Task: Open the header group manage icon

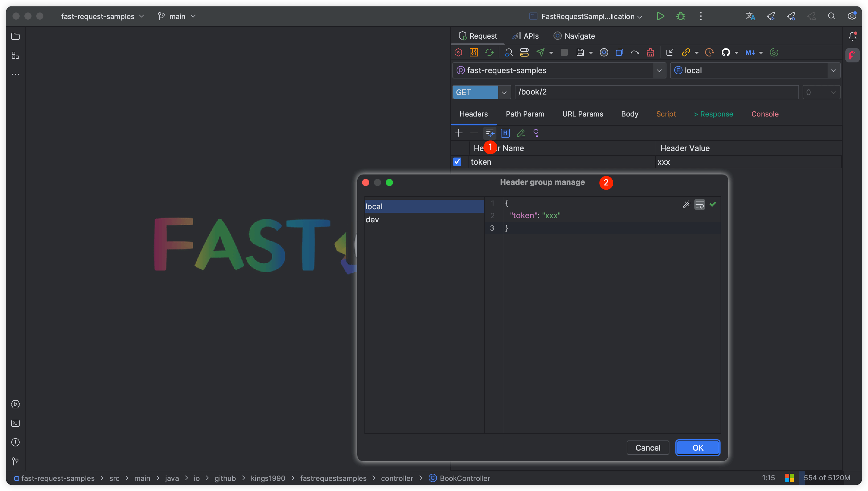Action: [x=490, y=133]
